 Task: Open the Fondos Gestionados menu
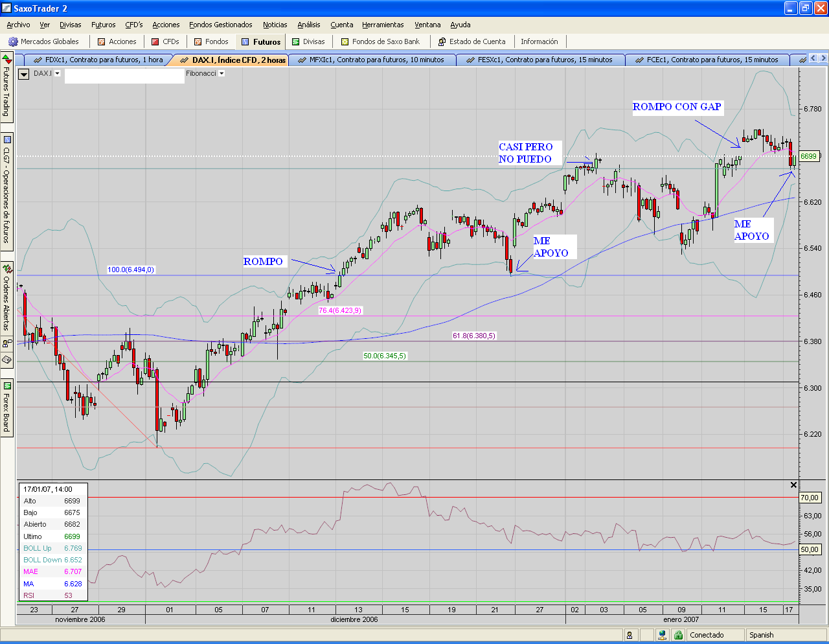(221, 25)
